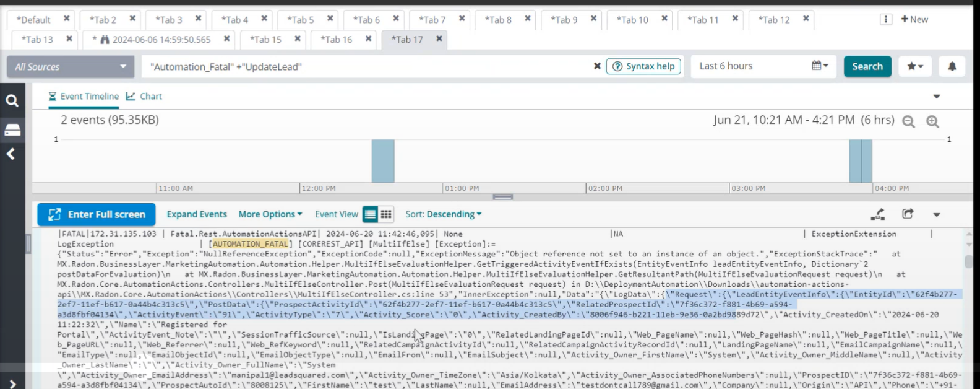Click the zoom out timeline icon

(908, 121)
